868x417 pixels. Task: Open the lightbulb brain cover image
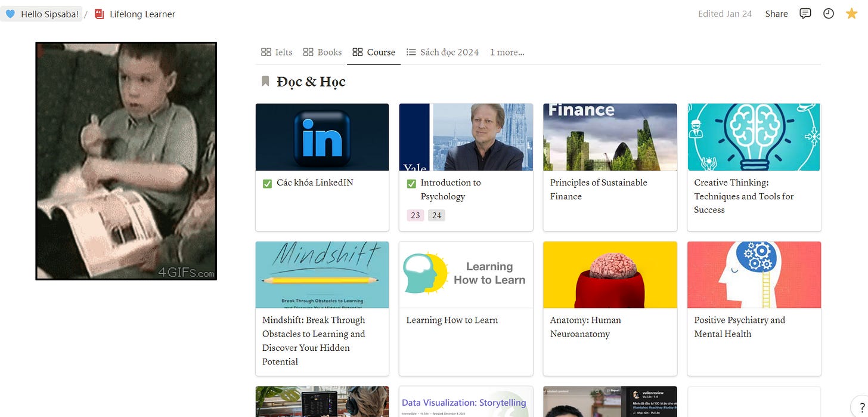(754, 137)
